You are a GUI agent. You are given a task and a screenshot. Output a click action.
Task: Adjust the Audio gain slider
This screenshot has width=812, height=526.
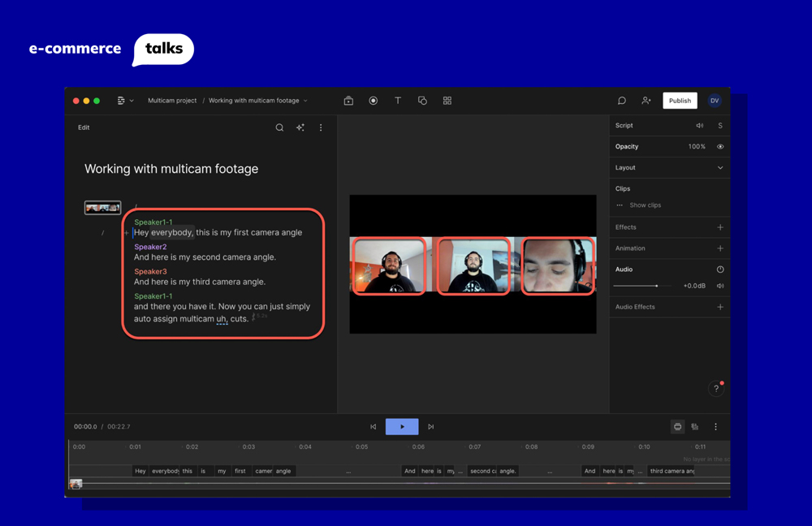coord(657,285)
